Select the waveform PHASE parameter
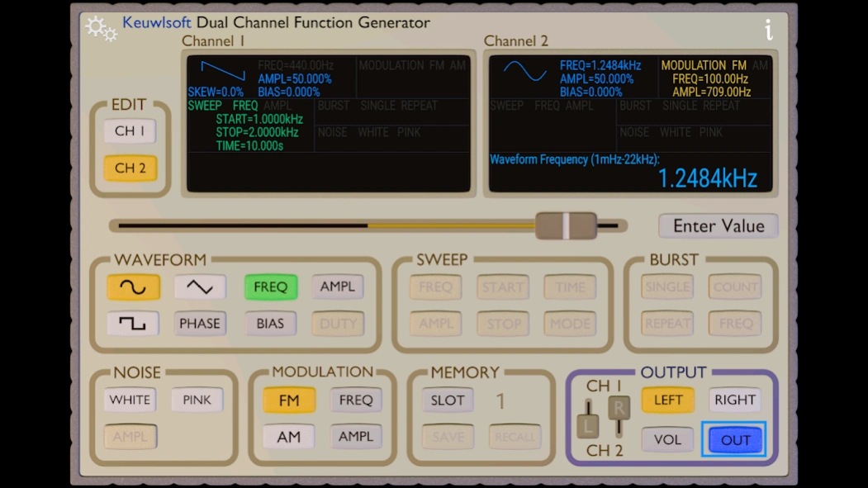This screenshot has height=488, width=868. tap(200, 324)
